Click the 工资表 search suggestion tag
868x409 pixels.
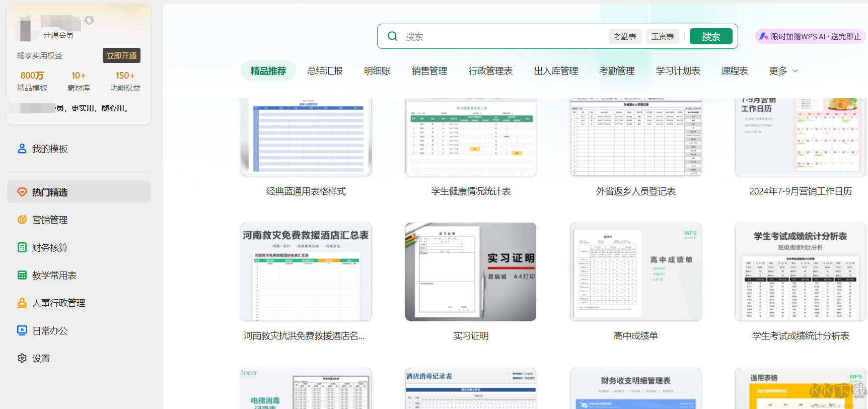pyautogui.click(x=663, y=36)
